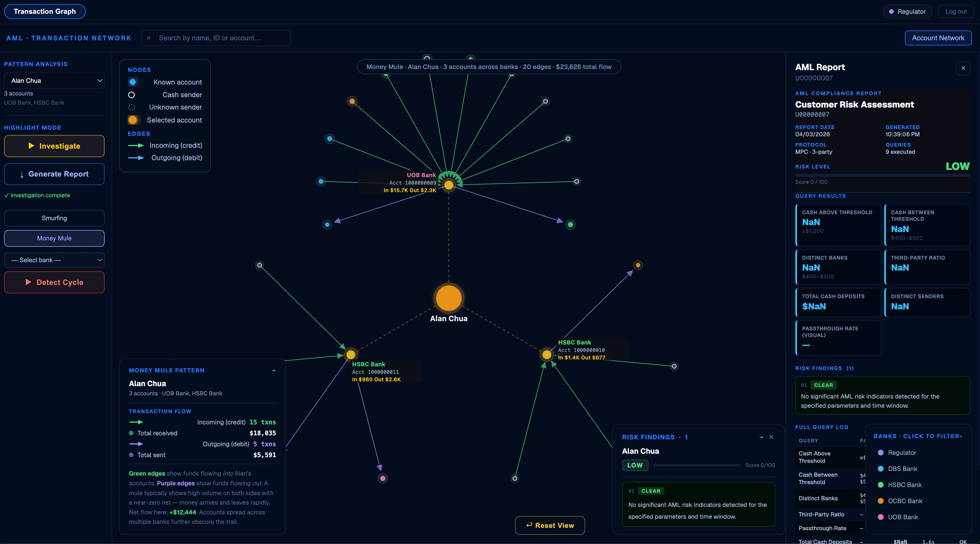980x544 pixels.
Task: Open the Alan Chua pattern analysis dropdown
Action: tap(54, 81)
